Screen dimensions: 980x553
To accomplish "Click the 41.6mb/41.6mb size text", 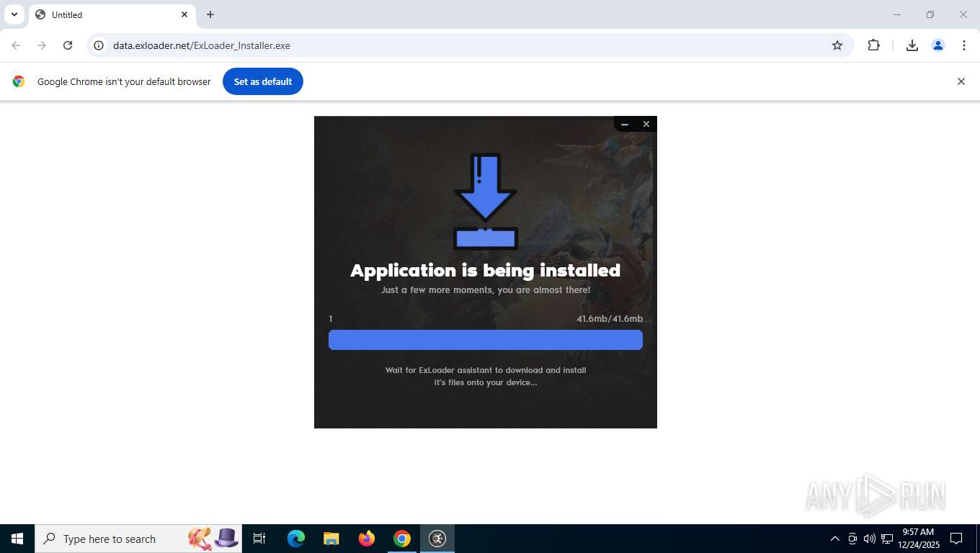I will coord(610,318).
